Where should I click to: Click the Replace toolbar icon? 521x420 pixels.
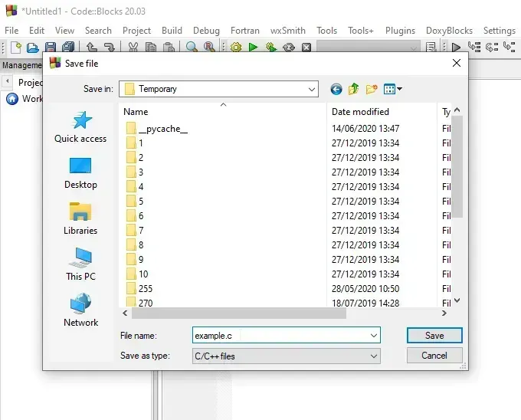click(209, 48)
